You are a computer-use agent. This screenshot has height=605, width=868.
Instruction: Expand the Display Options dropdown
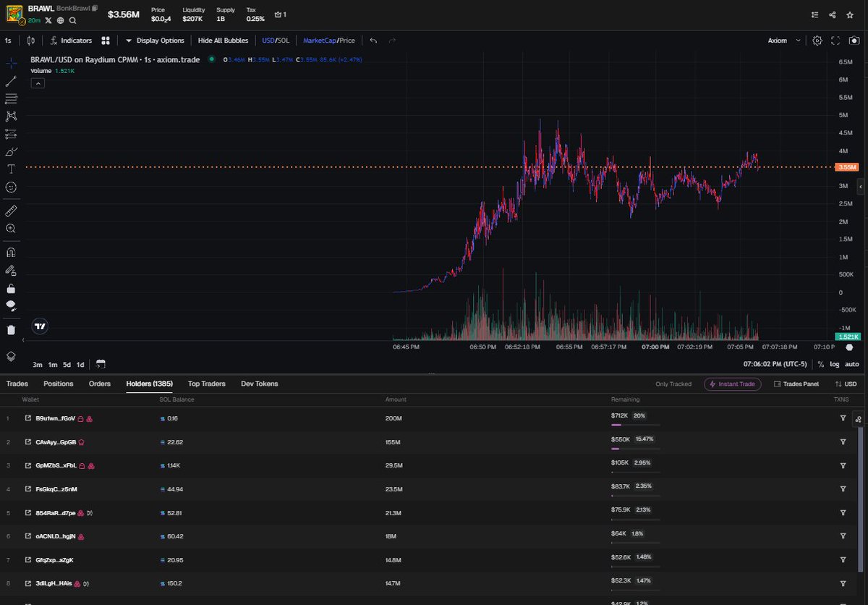(x=155, y=41)
